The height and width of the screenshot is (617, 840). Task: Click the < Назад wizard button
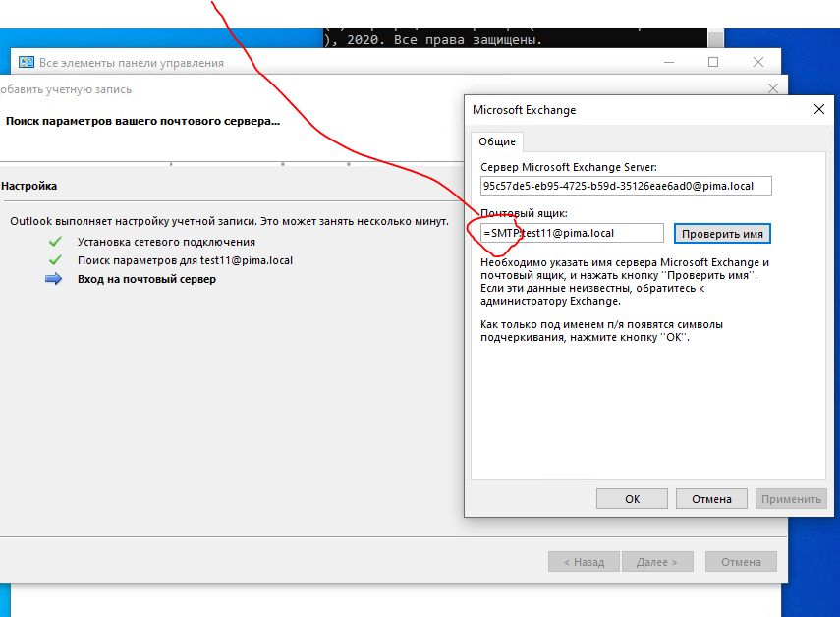tap(584, 562)
